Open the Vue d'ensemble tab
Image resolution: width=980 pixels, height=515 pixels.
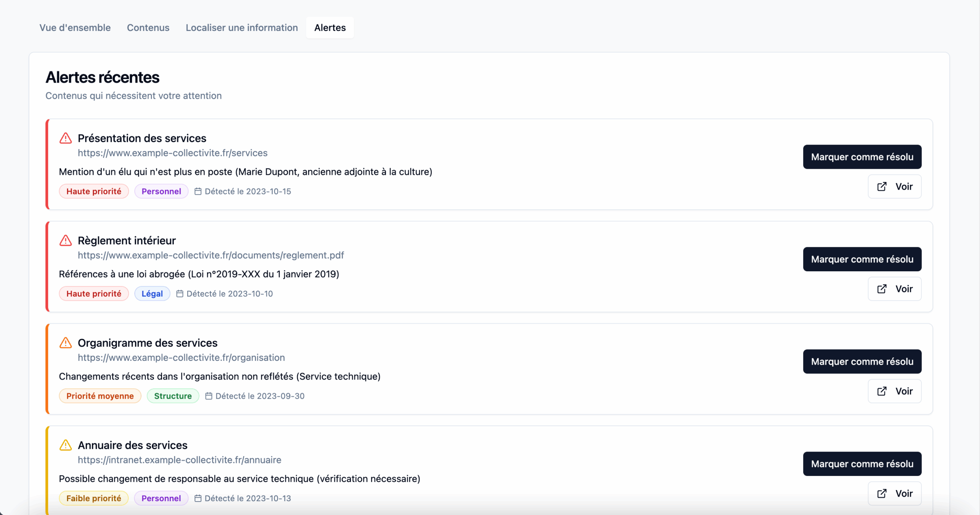click(75, 28)
